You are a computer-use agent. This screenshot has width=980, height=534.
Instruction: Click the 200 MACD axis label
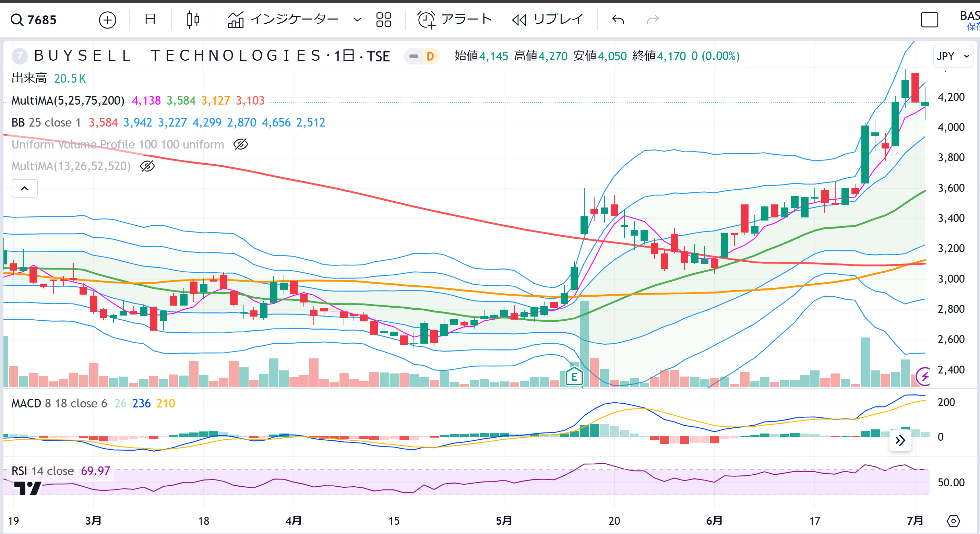946,402
